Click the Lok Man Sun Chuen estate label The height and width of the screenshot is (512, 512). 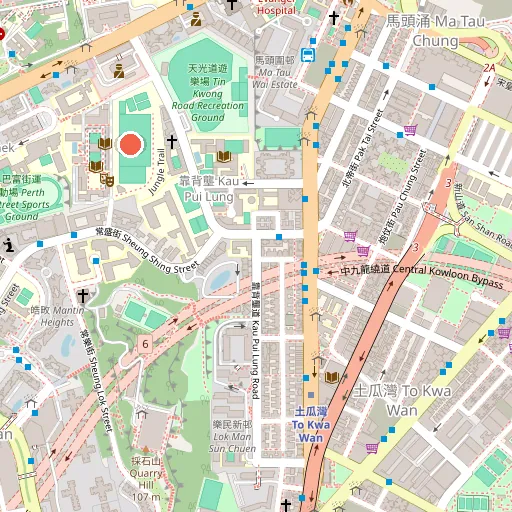(232, 437)
